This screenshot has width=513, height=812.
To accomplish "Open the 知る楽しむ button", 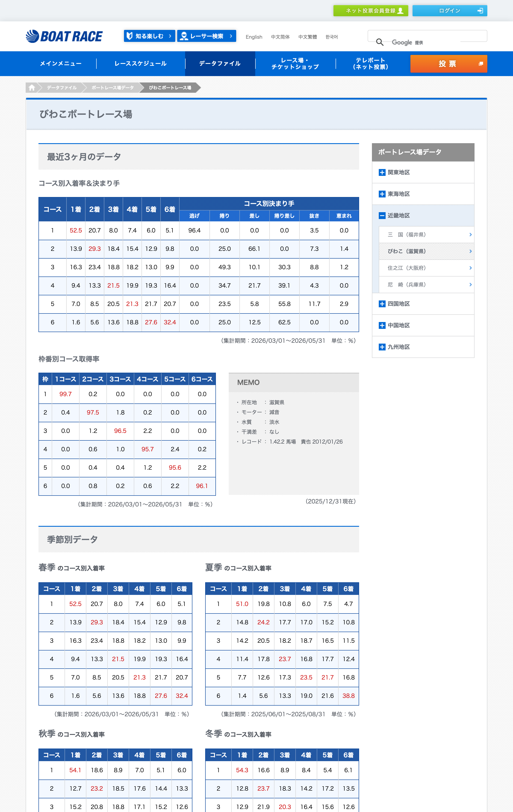I will [149, 36].
